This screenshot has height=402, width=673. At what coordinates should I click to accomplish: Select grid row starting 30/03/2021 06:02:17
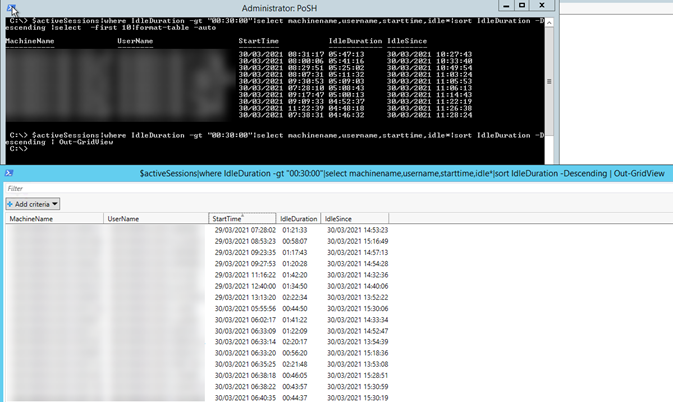coord(197,320)
